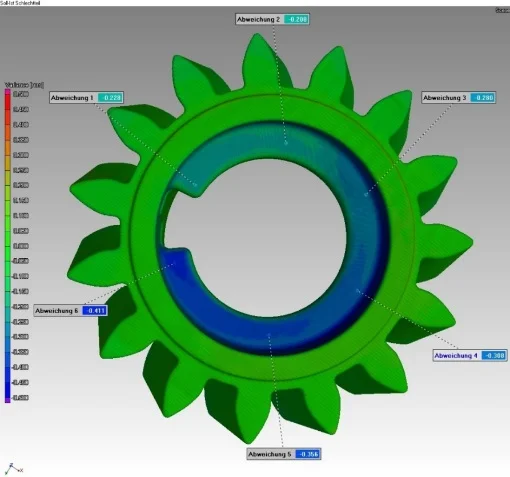Pick the Abweichung 3 measurement point on ring
Image resolution: width=510 pixels, height=477 pixels.
[x=366, y=194]
